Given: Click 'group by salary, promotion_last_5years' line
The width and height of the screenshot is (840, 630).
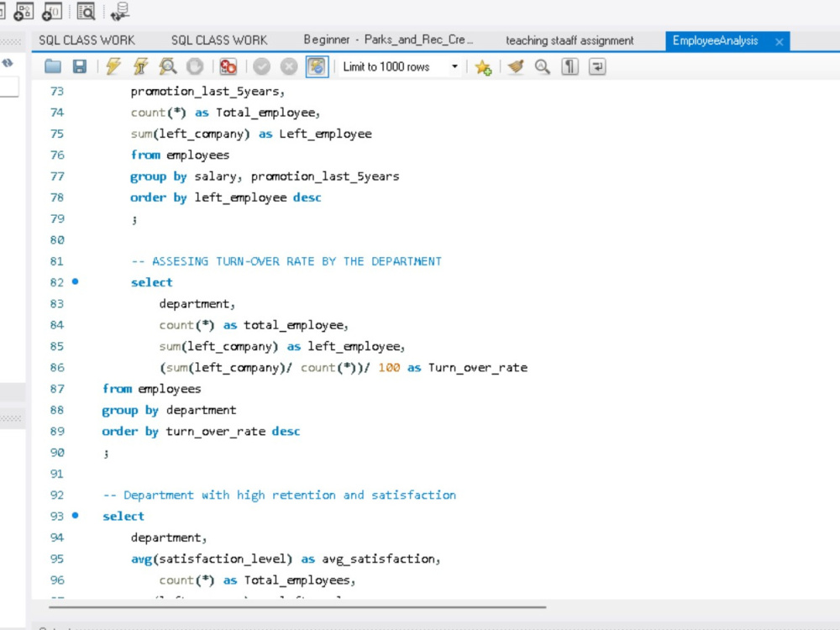Looking at the screenshot, I should point(265,176).
